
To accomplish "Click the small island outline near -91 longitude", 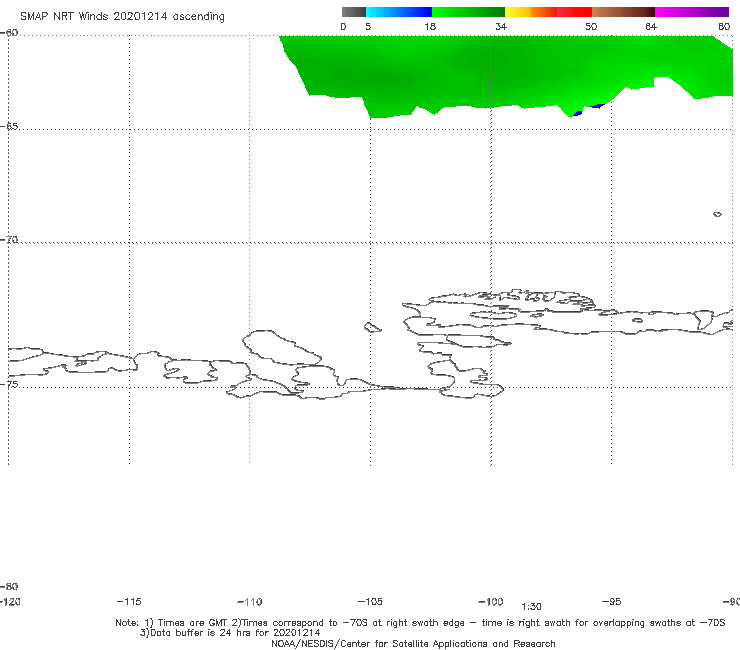I will [717, 214].
